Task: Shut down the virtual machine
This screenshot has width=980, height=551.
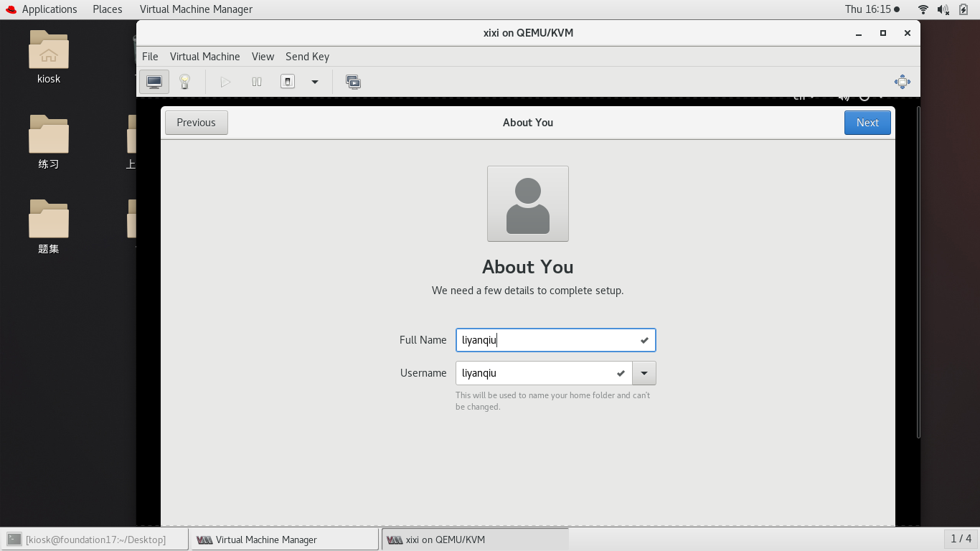Action: point(288,82)
